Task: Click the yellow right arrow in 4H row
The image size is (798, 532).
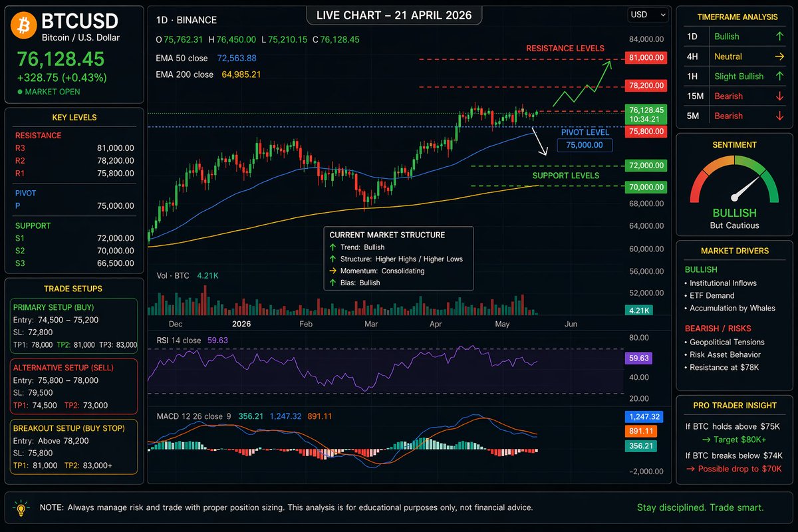Action: click(779, 57)
